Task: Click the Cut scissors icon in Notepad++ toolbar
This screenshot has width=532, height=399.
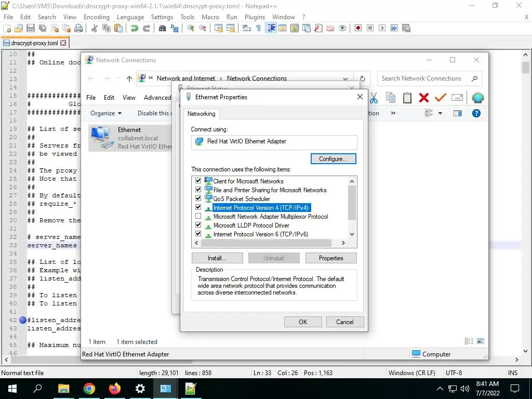Action: click(x=95, y=28)
